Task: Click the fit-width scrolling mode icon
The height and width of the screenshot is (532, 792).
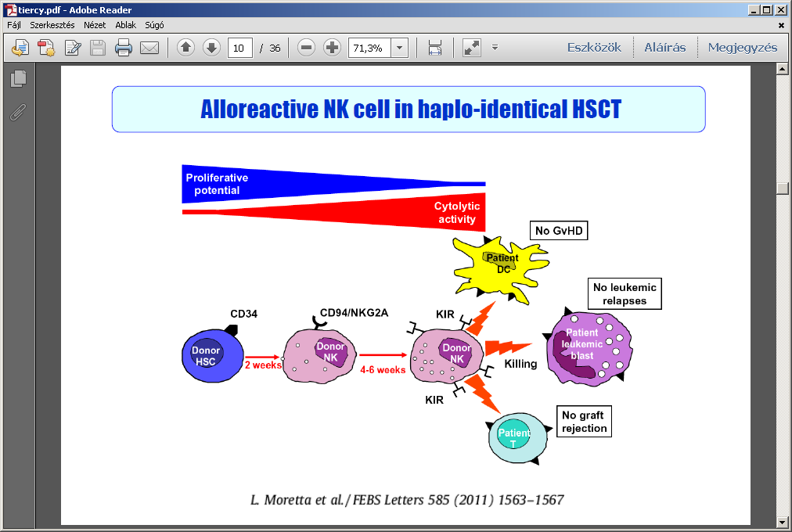Action: tap(435, 48)
